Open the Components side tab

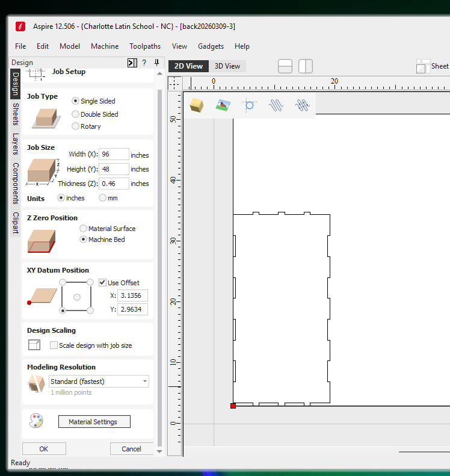pyautogui.click(x=16, y=184)
